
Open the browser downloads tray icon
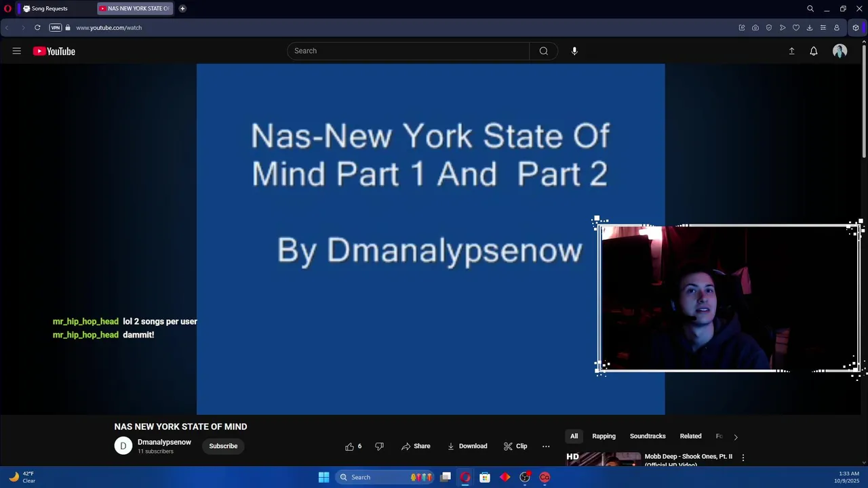[x=810, y=28]
